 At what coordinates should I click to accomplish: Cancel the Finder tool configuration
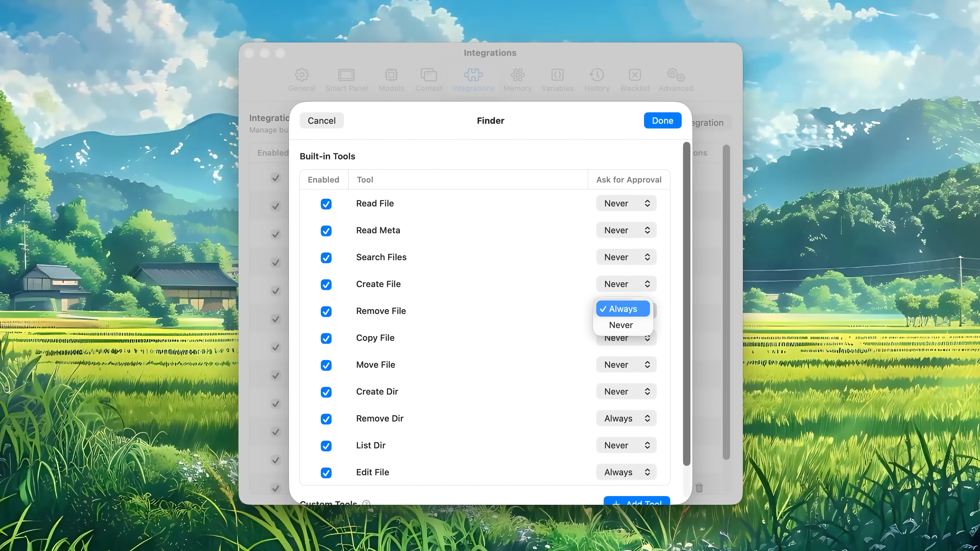(x=322, y=121)
